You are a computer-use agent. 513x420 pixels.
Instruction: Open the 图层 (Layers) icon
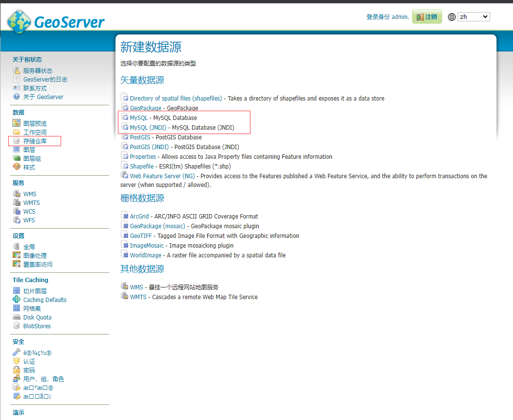16,150
